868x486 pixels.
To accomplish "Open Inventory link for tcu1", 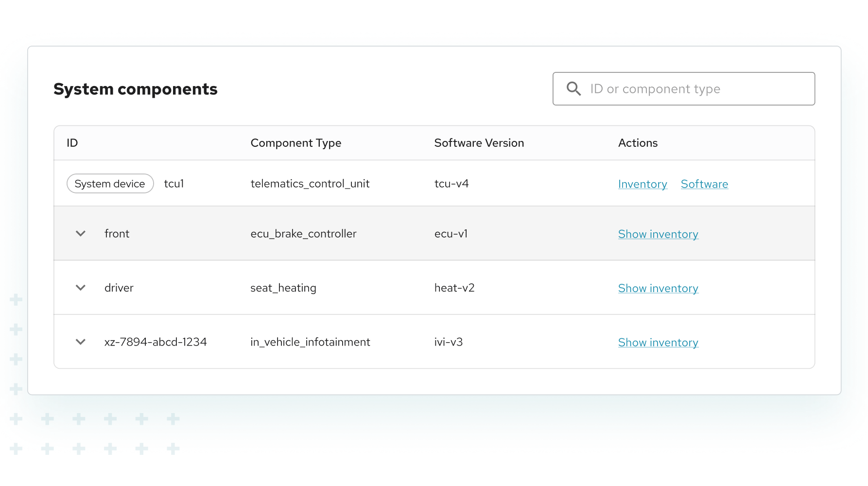I will [x=642, y=184].
